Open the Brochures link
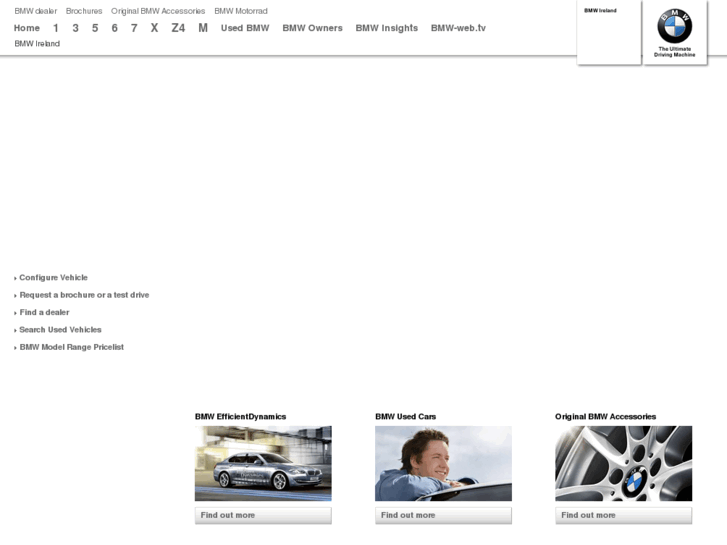Image resolution: width=727 pixels, height=545 pixels. point(84,11)
